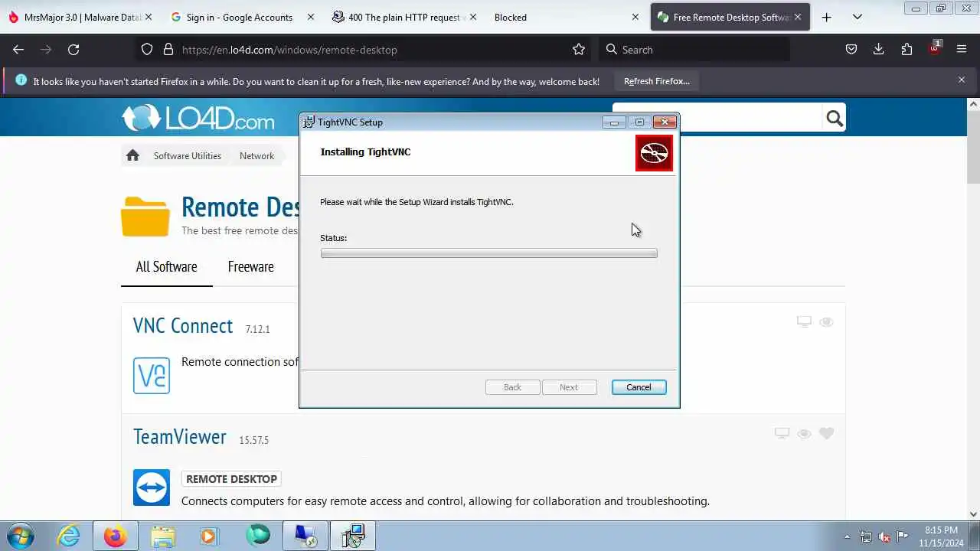Click the 'Installing TightVNC' heading
Viewport: 980px width, 551px height.
point(365,152)
